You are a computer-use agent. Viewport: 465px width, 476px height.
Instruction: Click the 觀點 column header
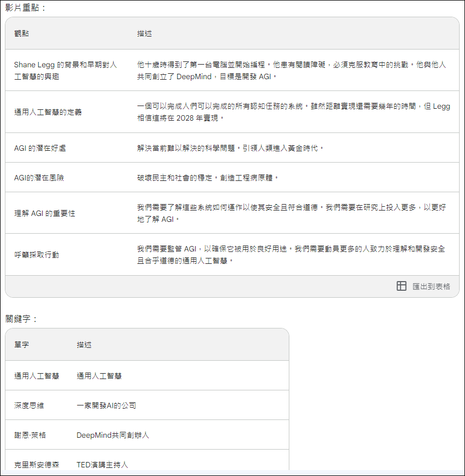[x=22, y=33]
